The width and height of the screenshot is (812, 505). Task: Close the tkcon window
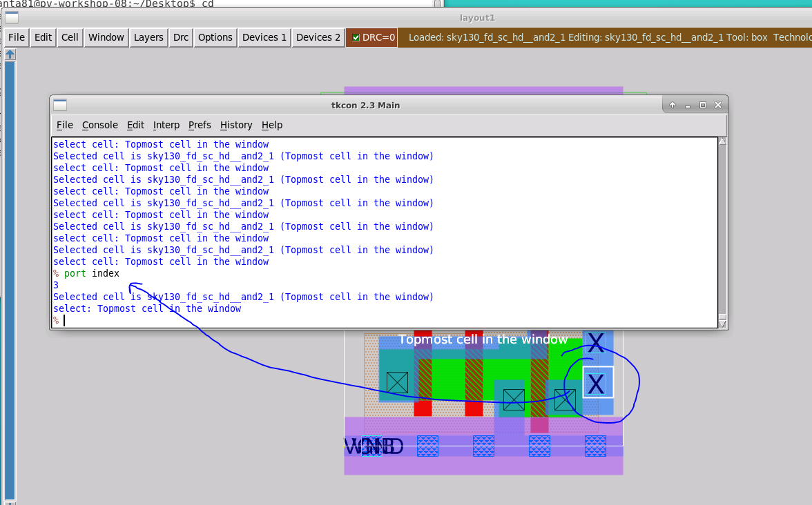point(718,105)
